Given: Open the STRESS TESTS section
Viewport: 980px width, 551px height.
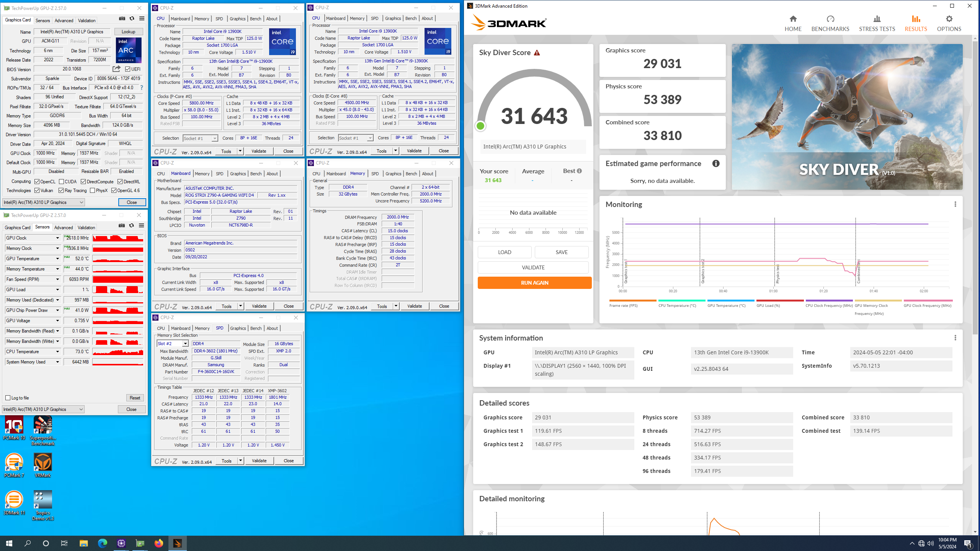Looking at the screenshot, I should (877, 23).
